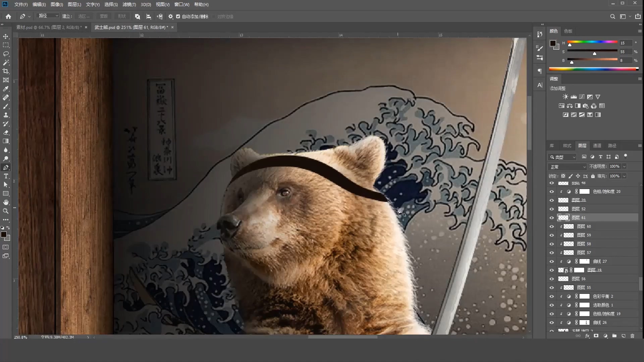The width and height of the screenshot is (644, 362).
Task: Select the Horizontal Type tool
Action: [x=6, y=176]
